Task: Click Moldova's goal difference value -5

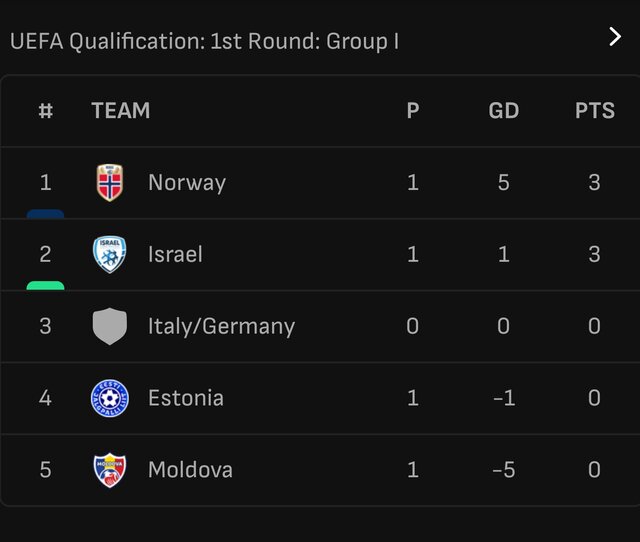Action: (x=503, y=470)
